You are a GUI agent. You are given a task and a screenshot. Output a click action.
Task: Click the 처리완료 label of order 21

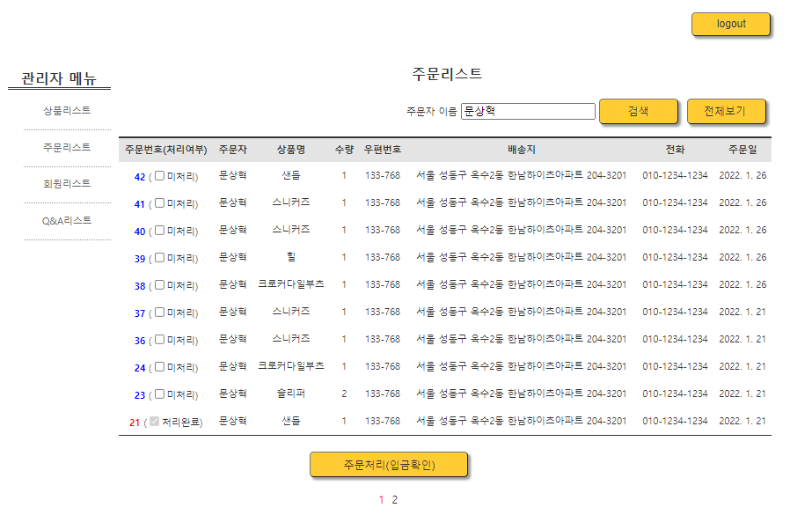pos(179,423)
